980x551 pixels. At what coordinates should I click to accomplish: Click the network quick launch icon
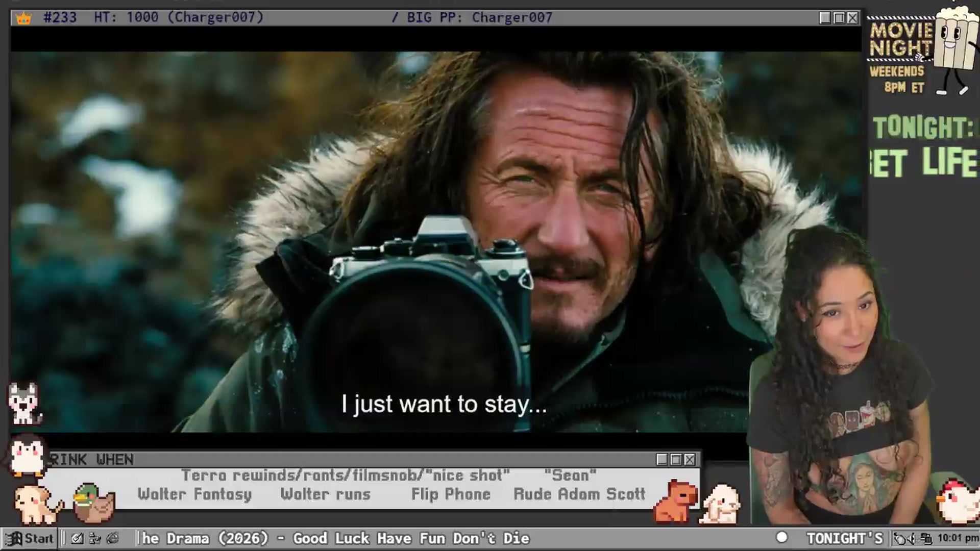(95, 538)
